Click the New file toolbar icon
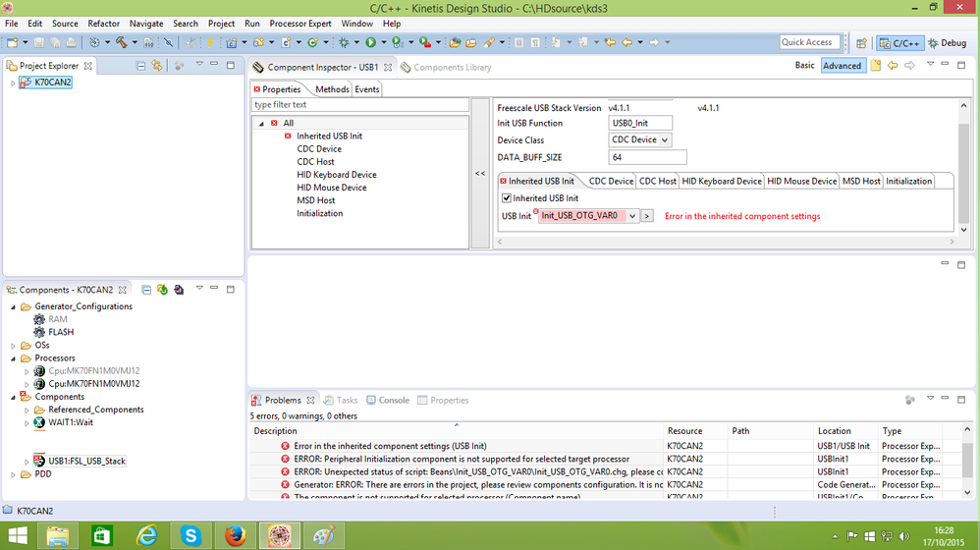 [x=13, y=42]
